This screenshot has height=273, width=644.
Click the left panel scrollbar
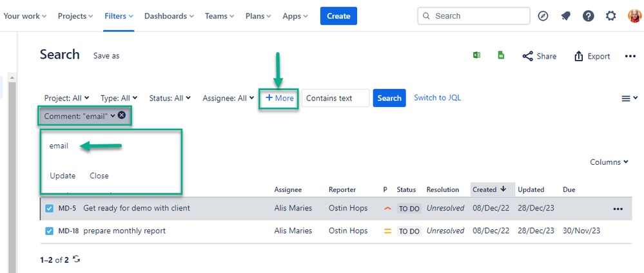[12, 176]
